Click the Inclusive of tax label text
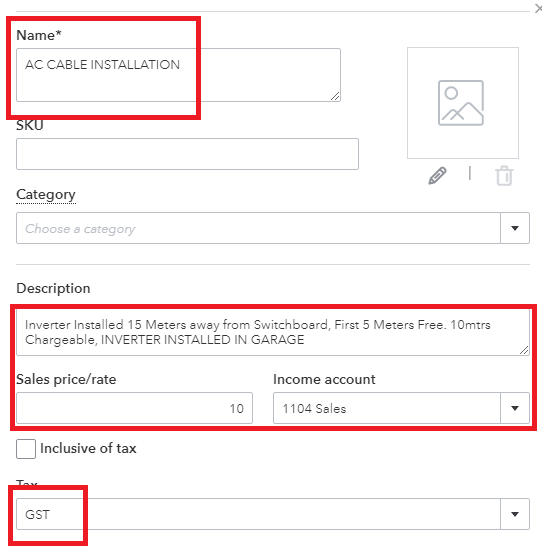542x547 pixels. coord(88,448)
